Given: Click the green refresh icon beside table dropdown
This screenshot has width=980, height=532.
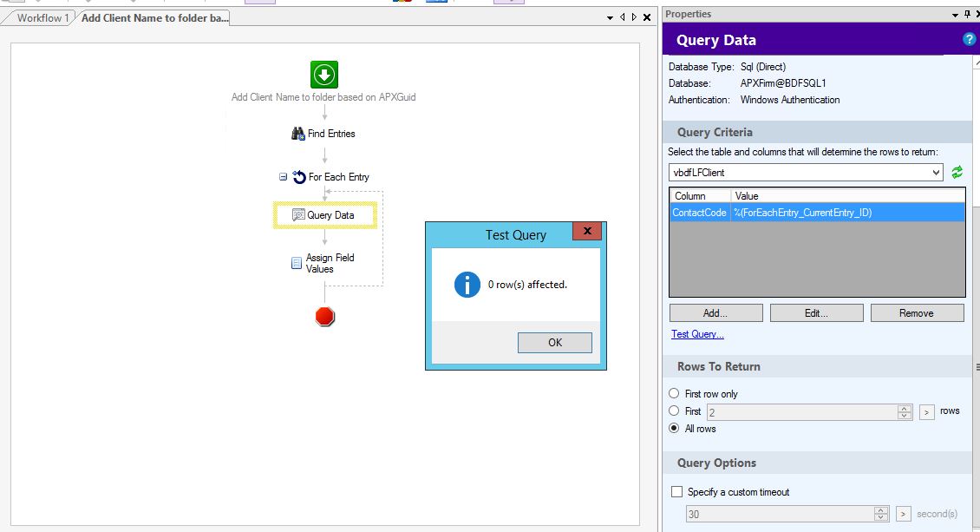Looking at the screenshot, I should (x=957, y=173).
